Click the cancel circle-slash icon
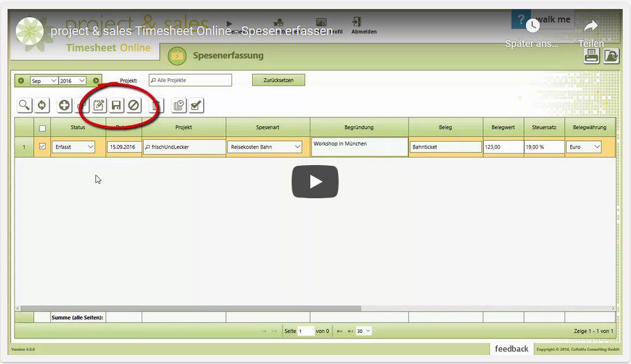 [133, 106]
